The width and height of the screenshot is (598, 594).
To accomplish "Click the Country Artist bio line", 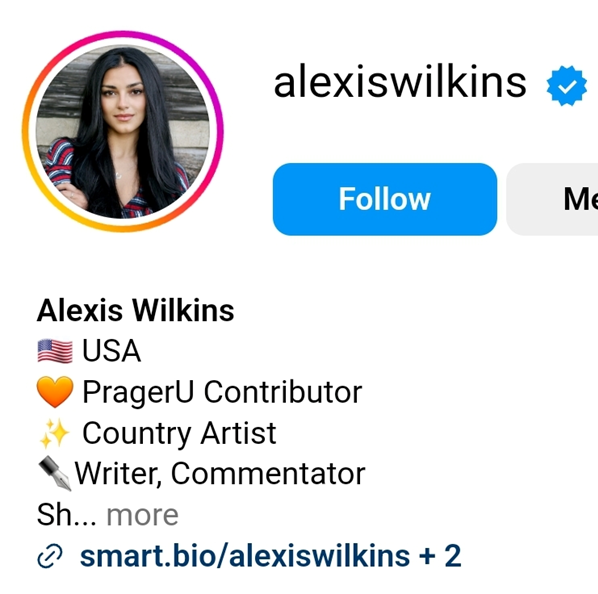I will (x=179, y=433).
